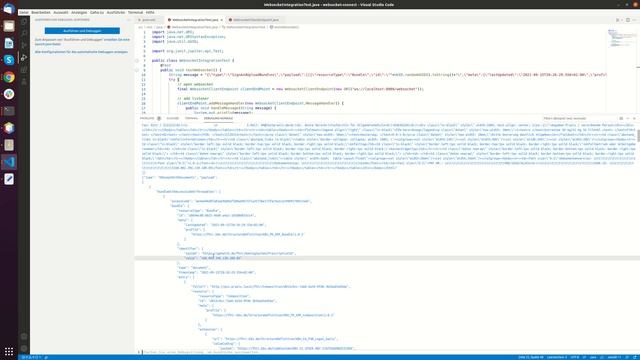Switch to the WebsocketClientEndpoint.java tab
Image resolution: width=640 pixels, height=360 pixels.
256,20
